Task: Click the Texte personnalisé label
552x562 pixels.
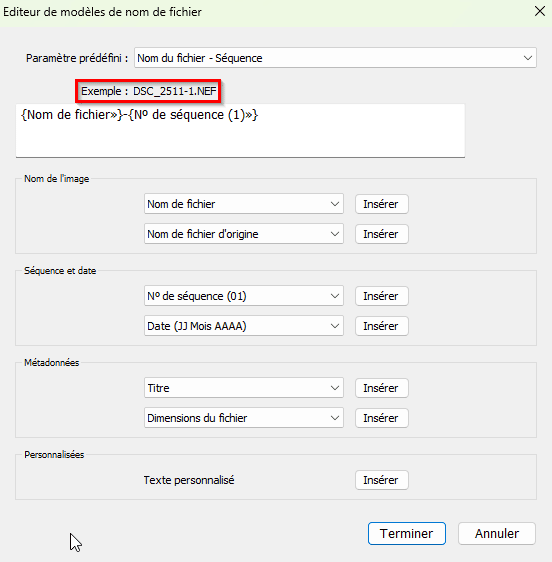Action: click(x=189, y=480)
